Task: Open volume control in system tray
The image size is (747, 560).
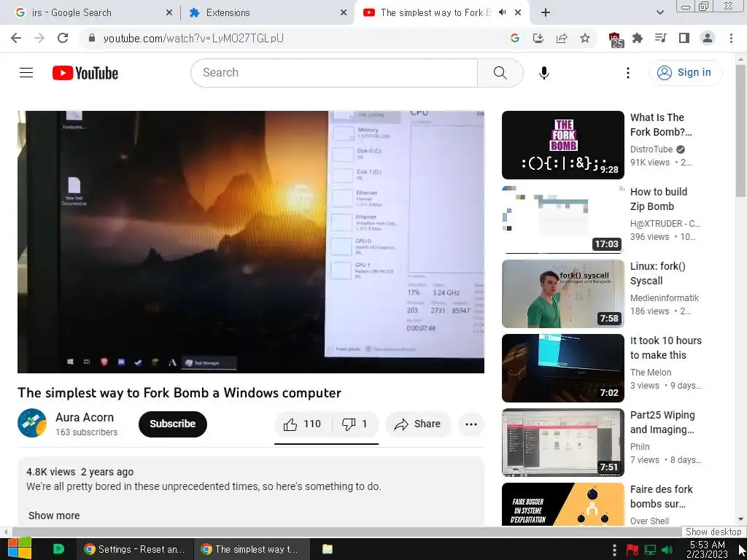Action: pyautogui.click(x=668, y=550)
